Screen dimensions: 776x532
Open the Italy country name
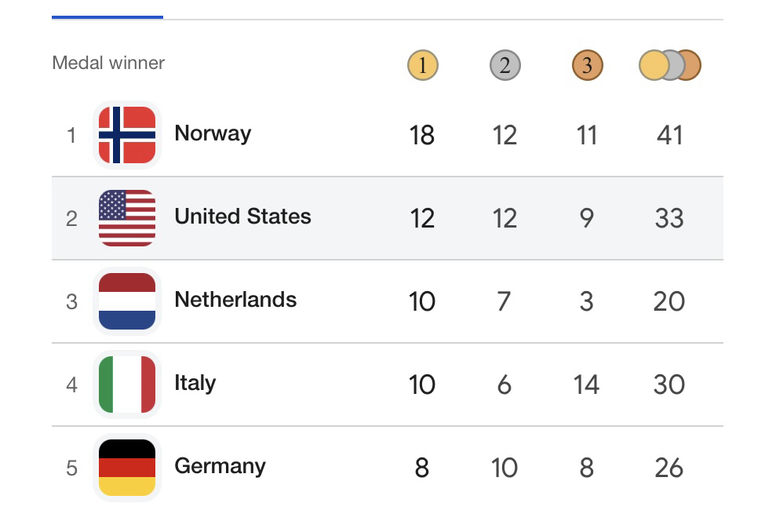pyautogui.click(x=195, y=383)
